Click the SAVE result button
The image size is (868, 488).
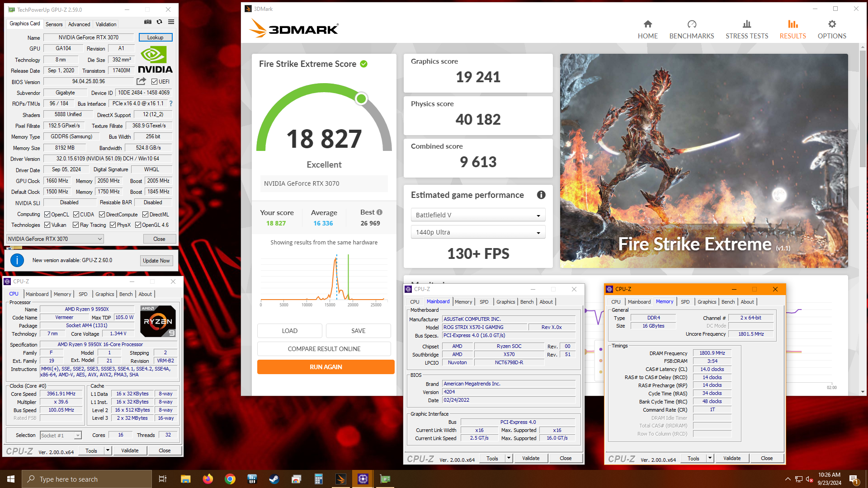coord(358,331)
